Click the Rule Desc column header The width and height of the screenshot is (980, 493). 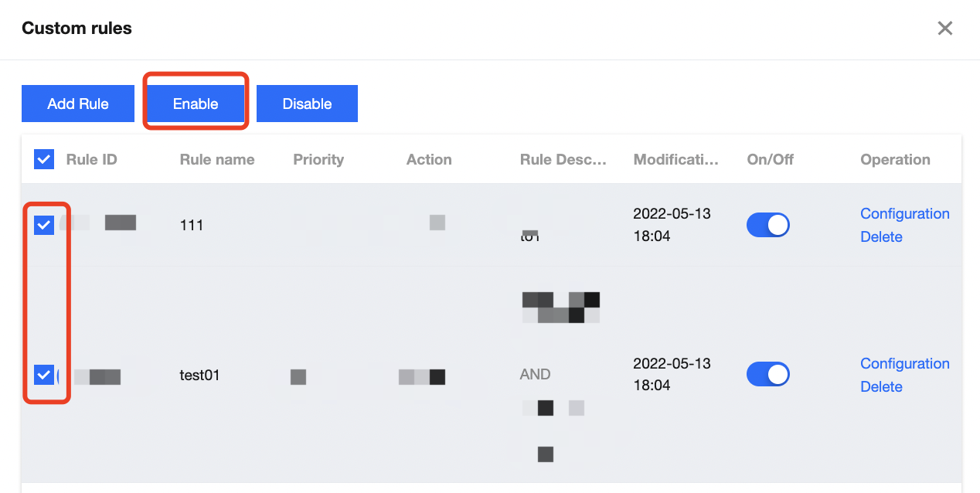click(563, 160)
